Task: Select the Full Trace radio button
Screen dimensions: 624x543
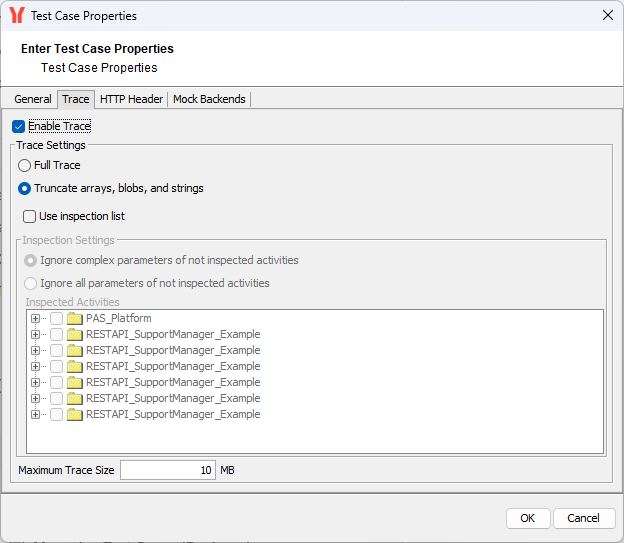Action: click(25, 165)
